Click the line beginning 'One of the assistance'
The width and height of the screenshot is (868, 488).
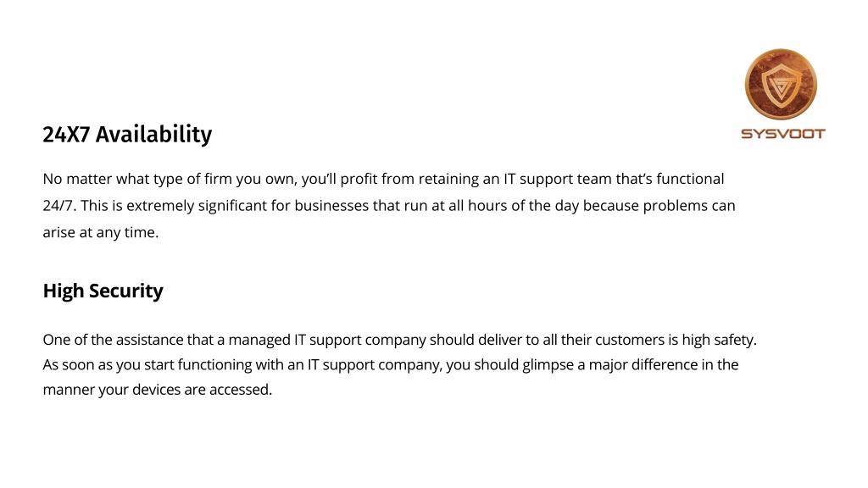tap(400, 340)
